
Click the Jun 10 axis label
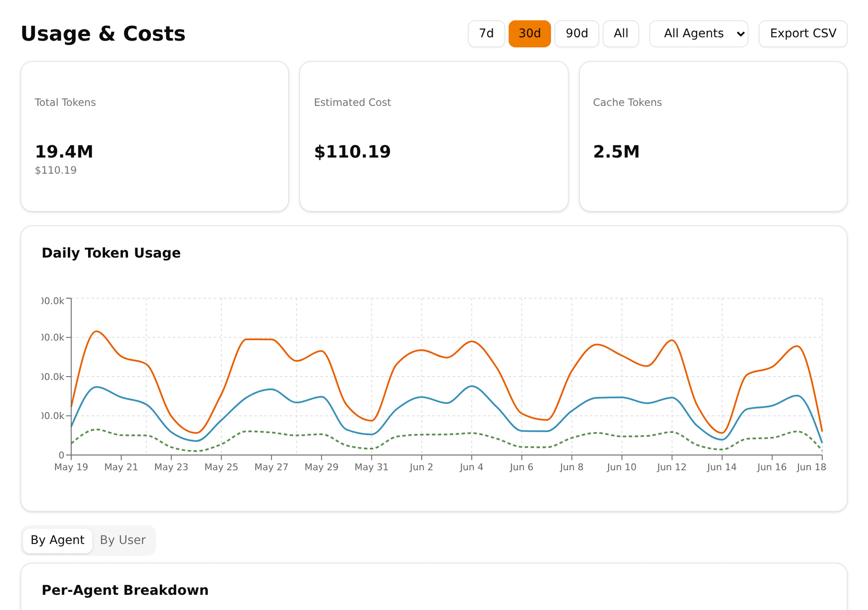pyautogui.click(x=621, y=467)
